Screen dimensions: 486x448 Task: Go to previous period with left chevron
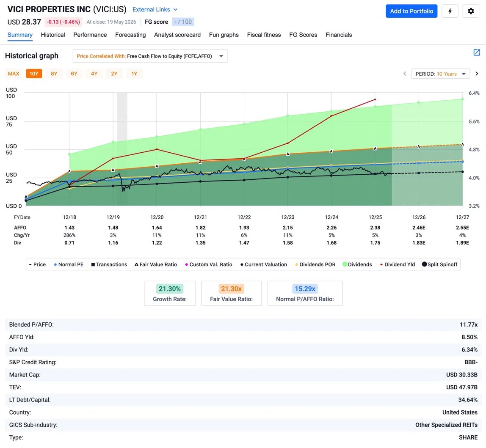tap(404, 74)
